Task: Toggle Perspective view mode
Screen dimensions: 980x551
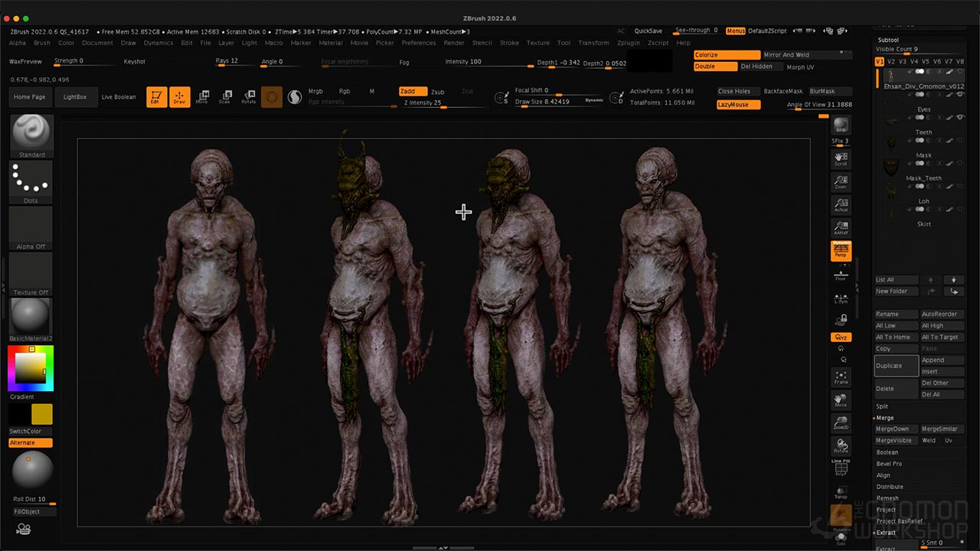Action: pyautogui.click(x=841, y=250)
